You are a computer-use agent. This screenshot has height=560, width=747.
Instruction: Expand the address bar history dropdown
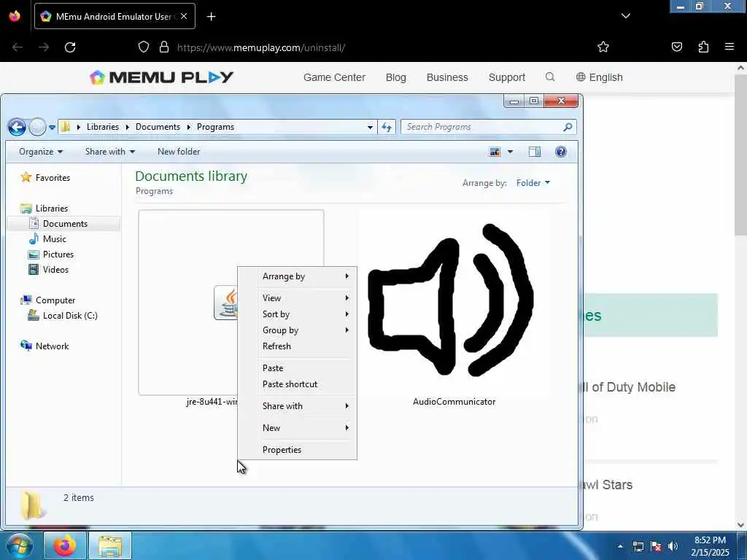[370, 127]
